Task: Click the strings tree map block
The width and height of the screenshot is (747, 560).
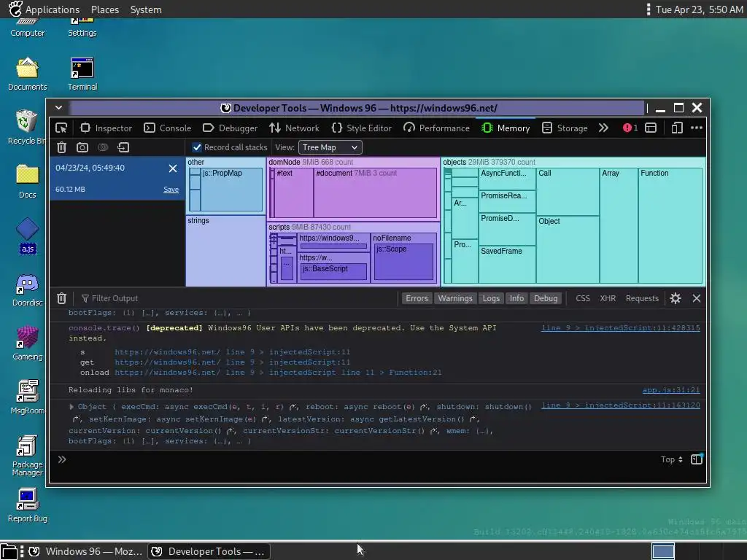Action: pyautogui.click(x=225, y=251)
